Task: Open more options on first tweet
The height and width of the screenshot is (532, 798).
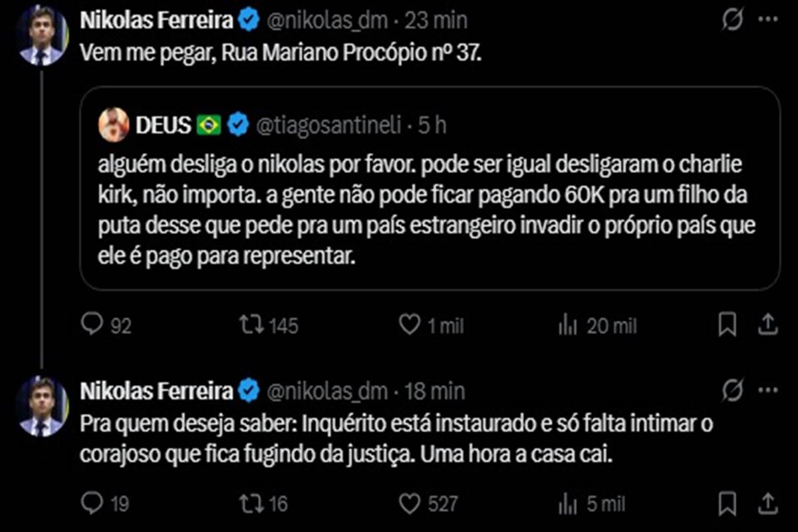Action: pos(768,21)
